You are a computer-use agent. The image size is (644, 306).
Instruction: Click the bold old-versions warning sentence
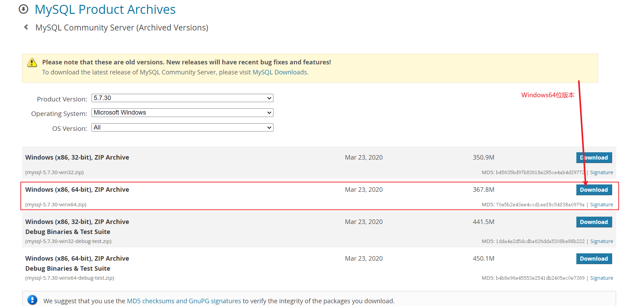tap(186, 62)
